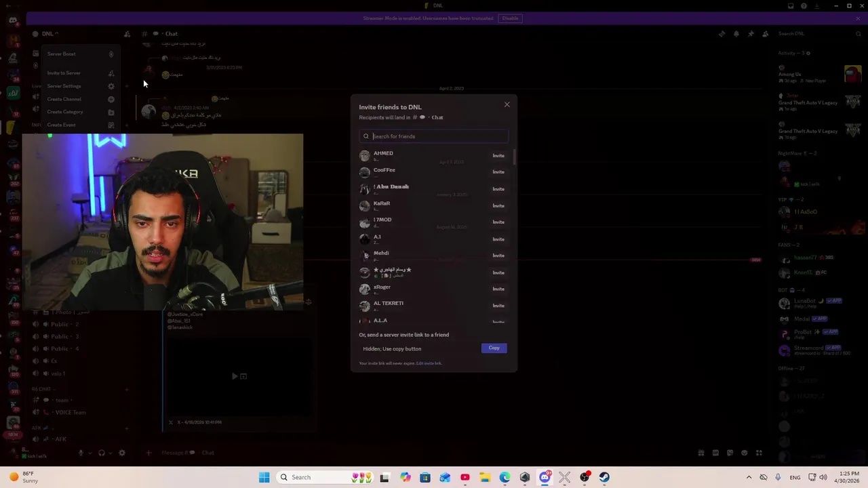Image resolution: width=868 pixels, height=488 pixels.
Task: Choose Create Channel in server menu
Action: (x=81, y=99)
